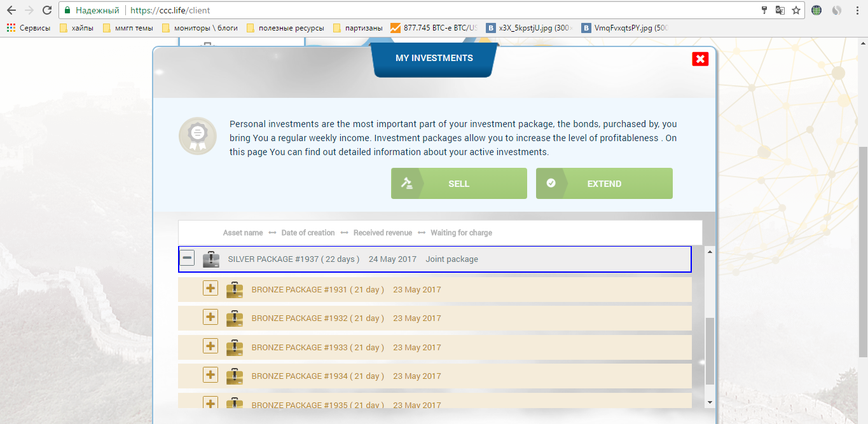Expand Bronze Package #1932 details
This screenshot has width=868, height=424.
point(210,317)
